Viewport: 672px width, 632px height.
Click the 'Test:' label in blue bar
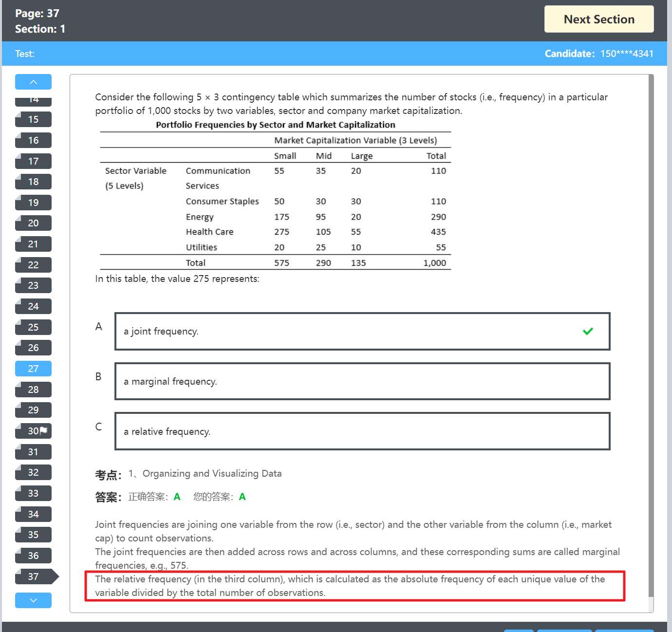click(x=25, y=54)
